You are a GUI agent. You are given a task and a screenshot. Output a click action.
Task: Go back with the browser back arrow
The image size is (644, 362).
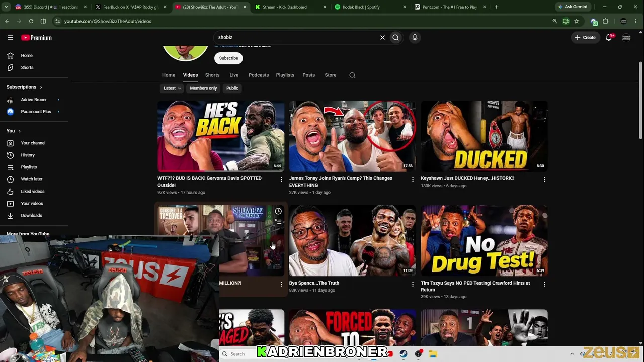7,21
